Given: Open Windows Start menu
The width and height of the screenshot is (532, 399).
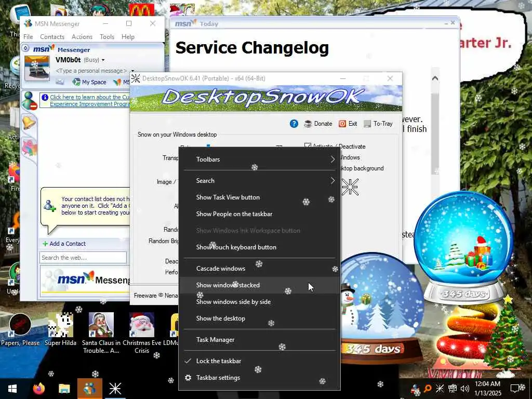Looking at the screenshot, I should 12,388.
